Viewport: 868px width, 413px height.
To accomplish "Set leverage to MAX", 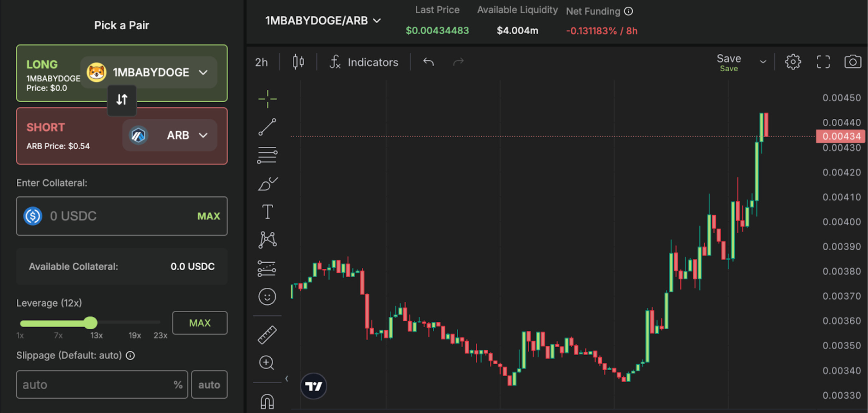I will tap(200, 323).
